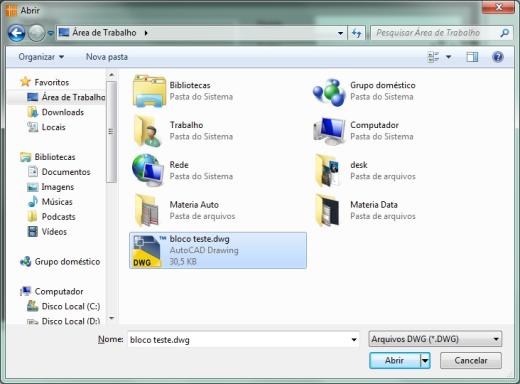This screenshot has height=384, width=520.
Task: Select Locais in sidebar
Action: [53, 127]
